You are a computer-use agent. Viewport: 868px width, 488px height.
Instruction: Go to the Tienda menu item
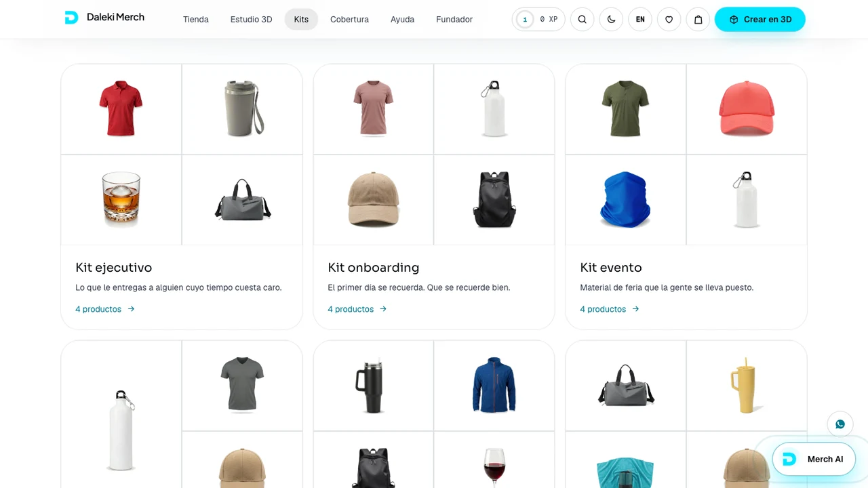(196, 20)
